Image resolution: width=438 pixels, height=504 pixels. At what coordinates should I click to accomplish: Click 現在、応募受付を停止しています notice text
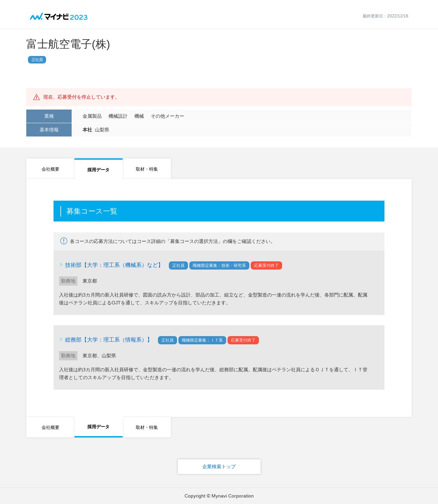coord(81,97)
